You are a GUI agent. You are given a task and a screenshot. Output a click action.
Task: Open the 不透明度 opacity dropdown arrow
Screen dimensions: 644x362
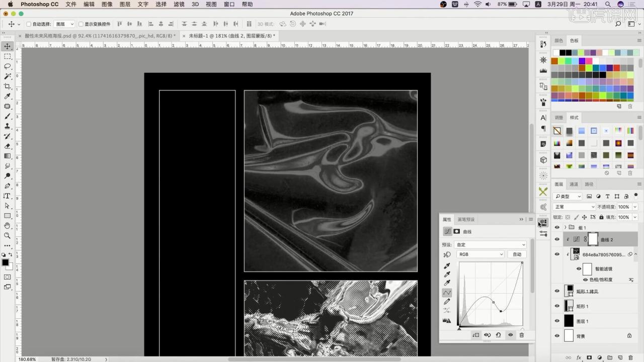pos(635,207)
